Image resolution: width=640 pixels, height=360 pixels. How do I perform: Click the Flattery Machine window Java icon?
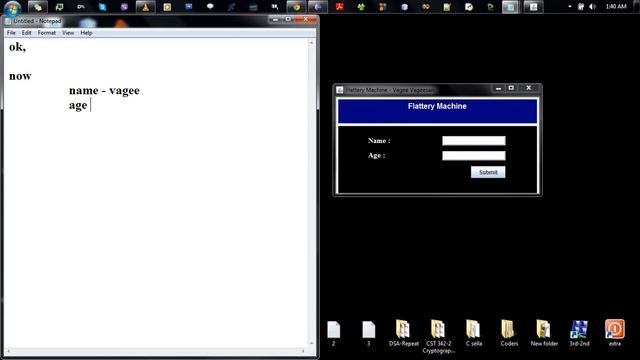coord(340,90)
